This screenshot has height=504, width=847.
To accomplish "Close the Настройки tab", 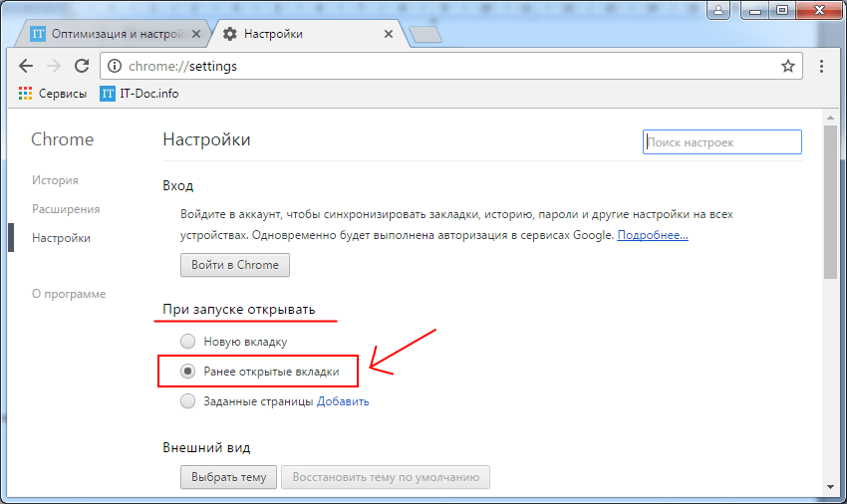I will [x=389, y=34].
